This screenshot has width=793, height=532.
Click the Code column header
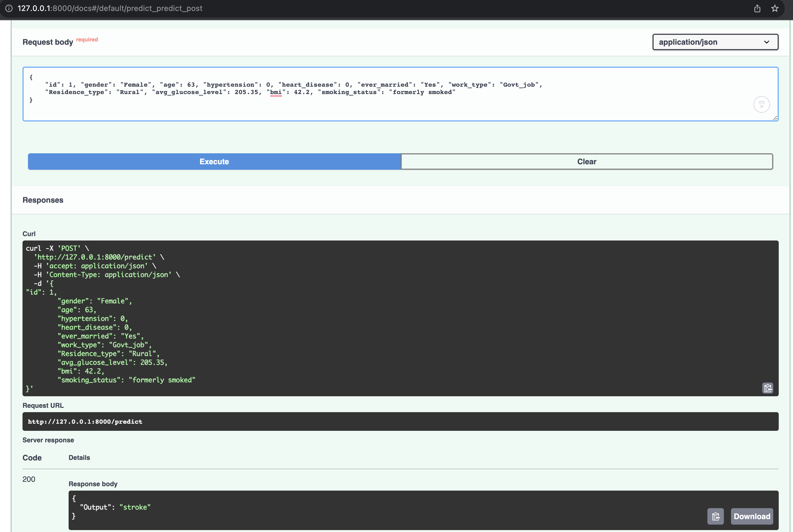32,458
